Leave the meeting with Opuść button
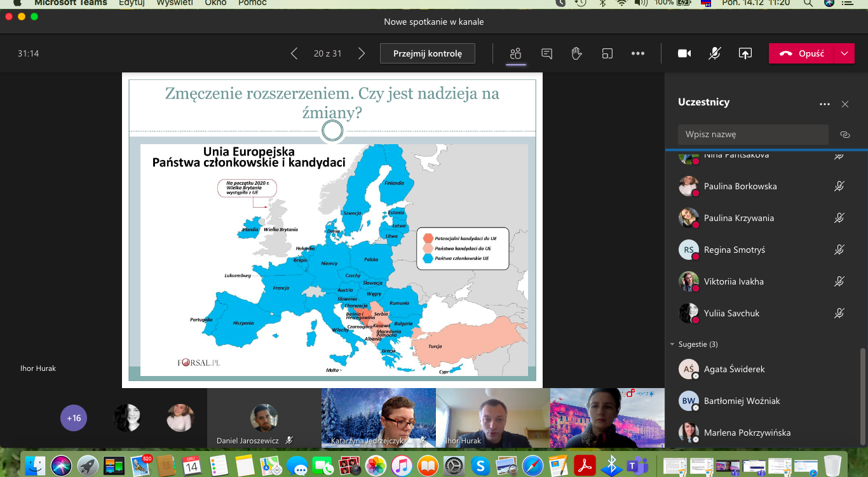 [x=803, y=54]
